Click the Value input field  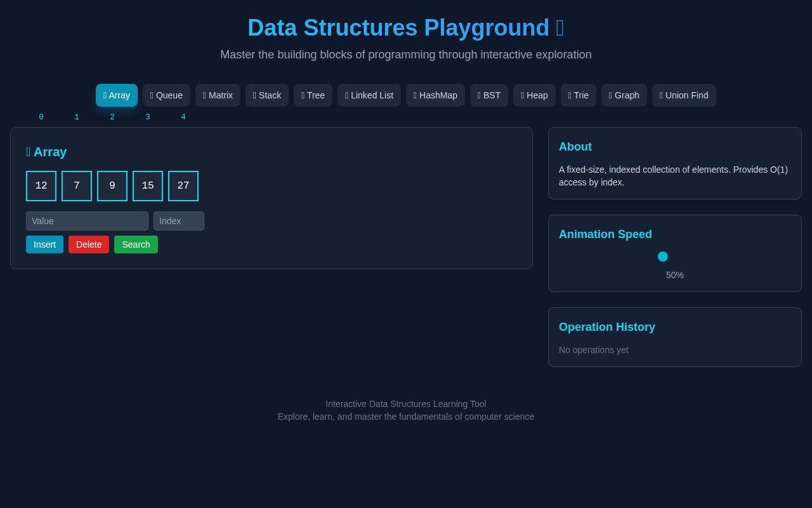87,221
